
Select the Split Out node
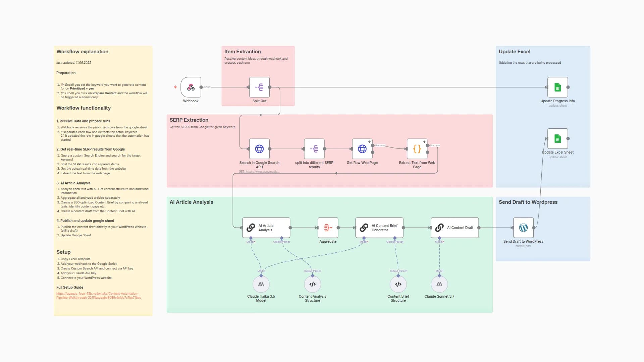point(259,88)
